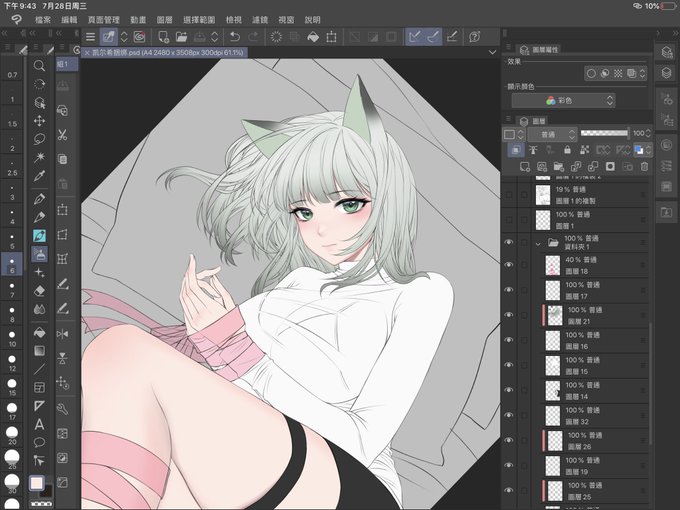The height and width of the screenshot is (510, 680).
Task: Click the New canvas page icon
Action: click(x=163, y=37)
